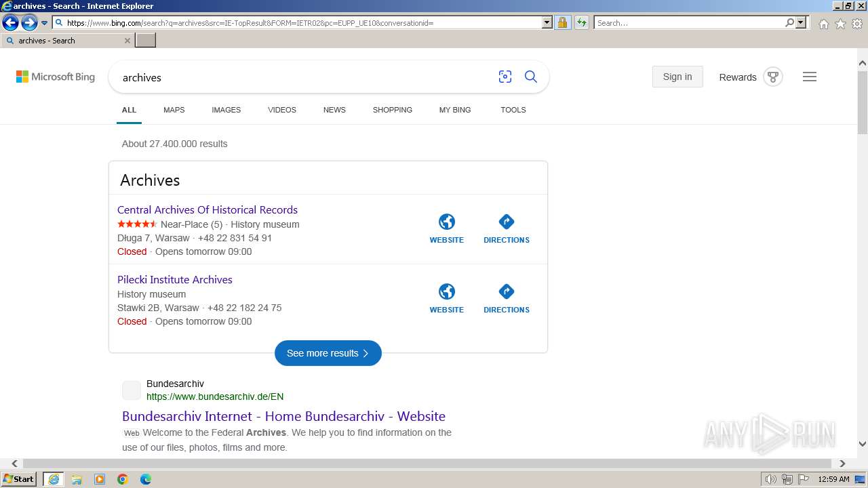Open a new blank tab
The image size is (868, 488).
[x=146, y=41]
